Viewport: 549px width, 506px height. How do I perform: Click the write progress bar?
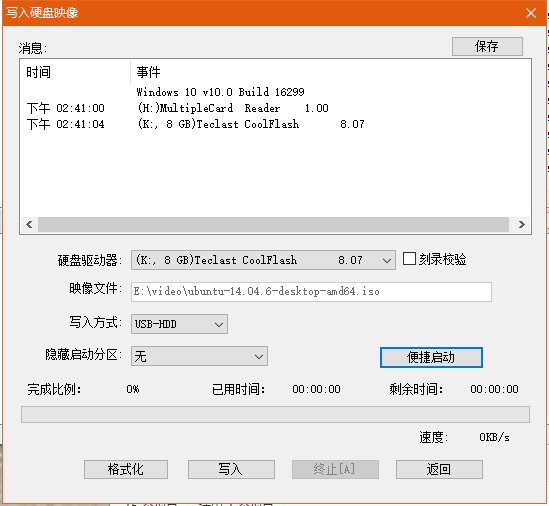tap(275, 415)
